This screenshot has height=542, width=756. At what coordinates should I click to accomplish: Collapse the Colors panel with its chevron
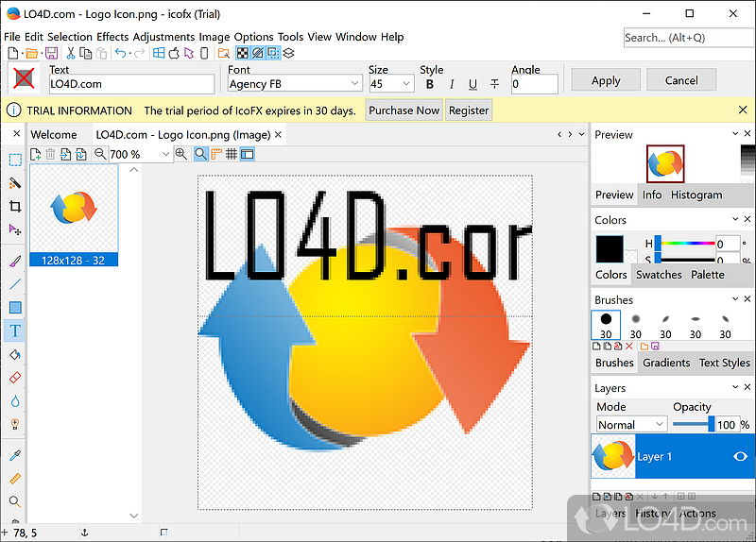click(x=735, y=219)
